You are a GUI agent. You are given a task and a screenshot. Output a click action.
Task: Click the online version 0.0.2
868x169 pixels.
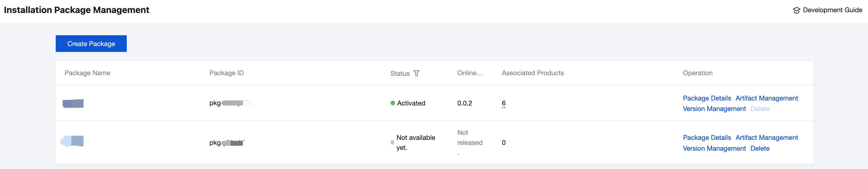(x=464, y=103)
